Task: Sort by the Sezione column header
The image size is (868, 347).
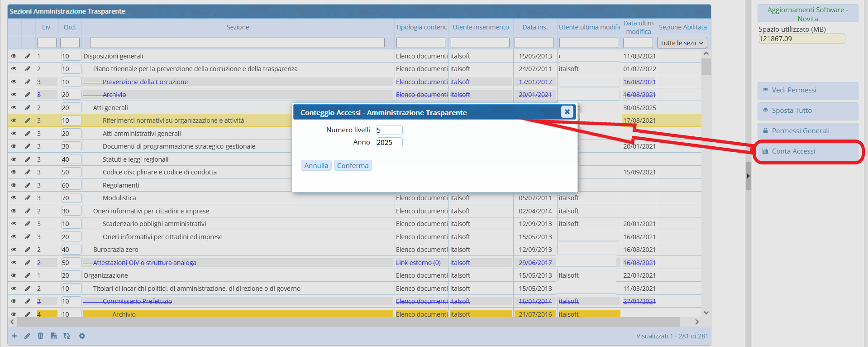Action: [238, 27]
